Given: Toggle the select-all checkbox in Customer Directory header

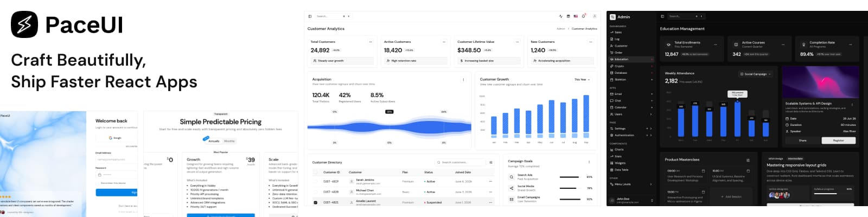Looking at the screenshot, I should point(316,172).
